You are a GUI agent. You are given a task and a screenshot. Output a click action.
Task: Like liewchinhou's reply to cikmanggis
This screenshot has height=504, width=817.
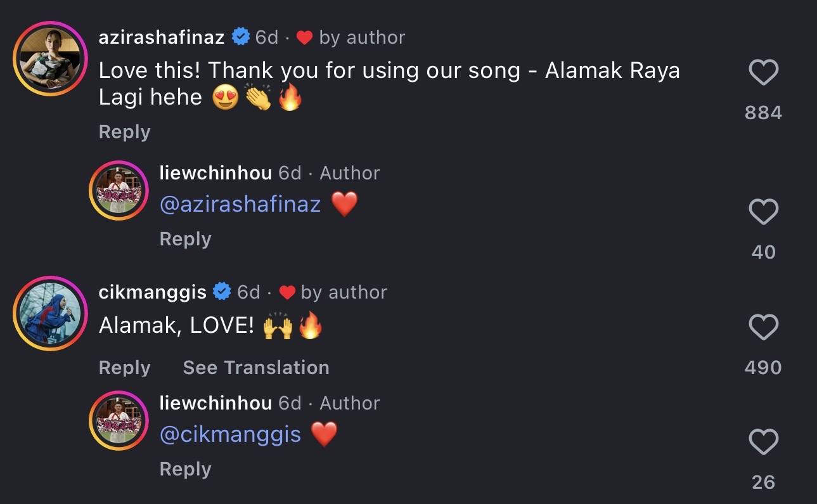point(763,442)
